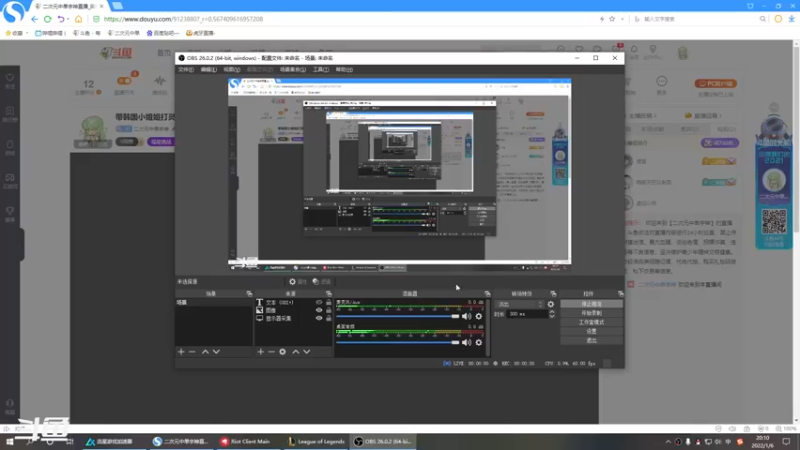Open the View menu in OBS

(x=231, y=69)
